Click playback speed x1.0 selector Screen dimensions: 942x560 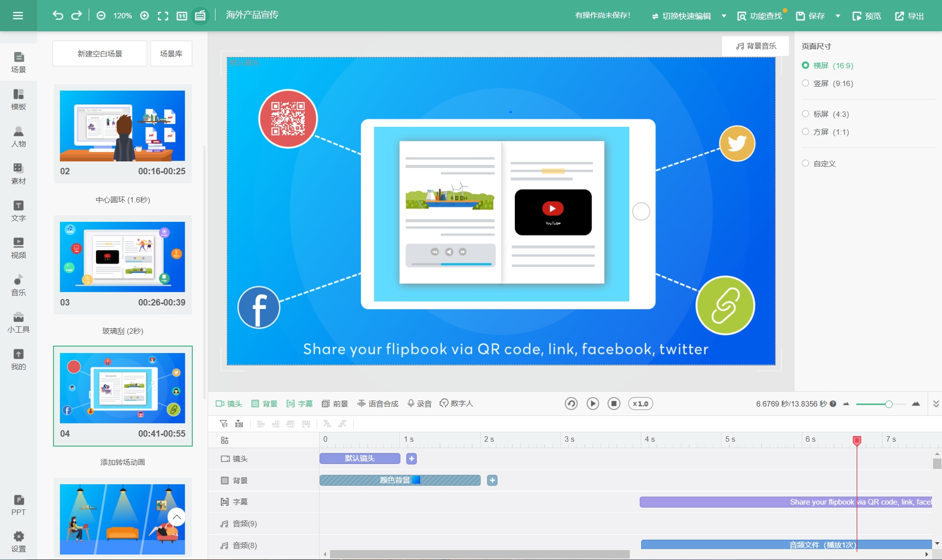(x=641, y=404)
